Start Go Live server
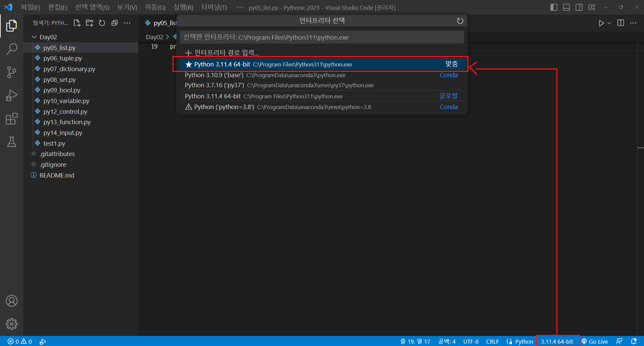Image resolution: width=644 pixels, height=346 pixels. (595, 341)
